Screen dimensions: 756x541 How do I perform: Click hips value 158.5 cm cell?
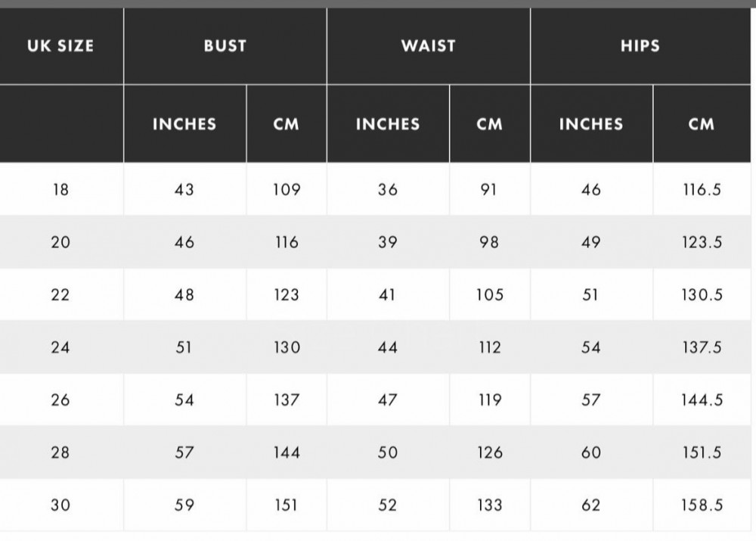[x=702, y=505]
